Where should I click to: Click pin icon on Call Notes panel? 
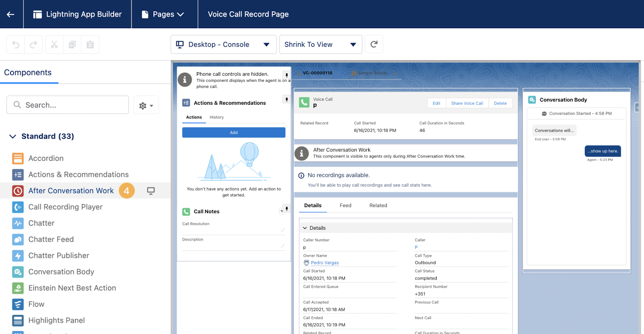[x=287, y=208]
